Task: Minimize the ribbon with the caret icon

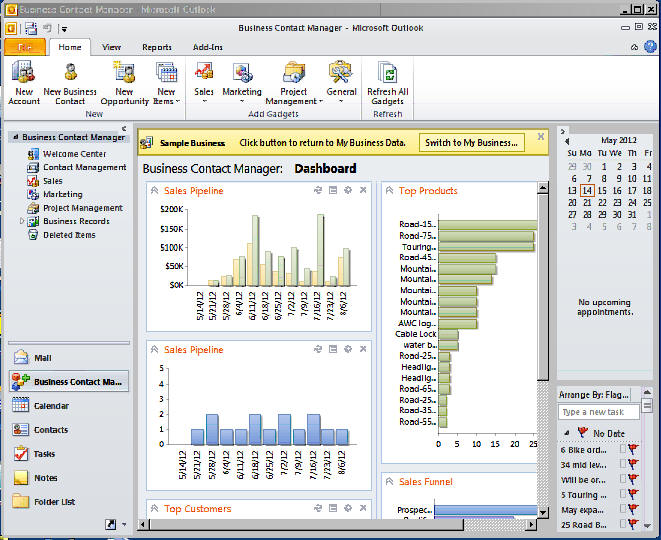Action: click(x=634, y=47)
